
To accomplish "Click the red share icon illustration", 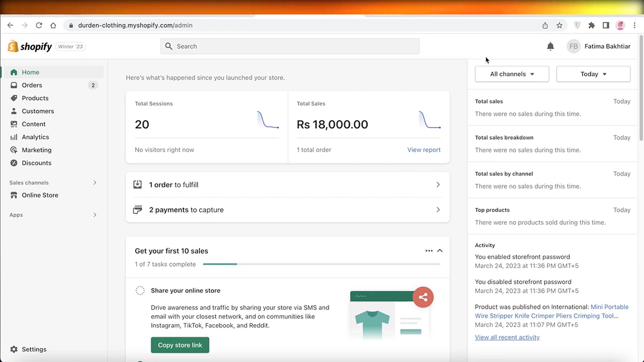I will tap(423, 297).
